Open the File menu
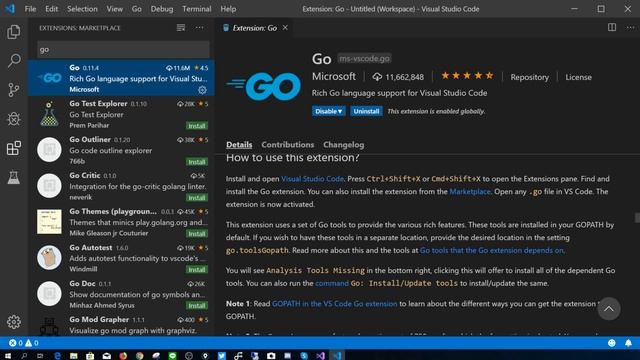This screenshot has height=360, width=640. (30, 9)
